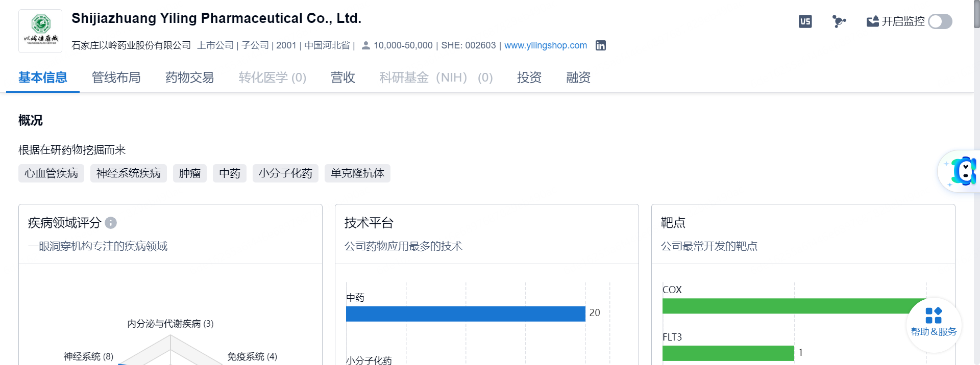Screen dimensions: 980x365
Task: Go to the 营收 tab
Action: tap(343, 77)
